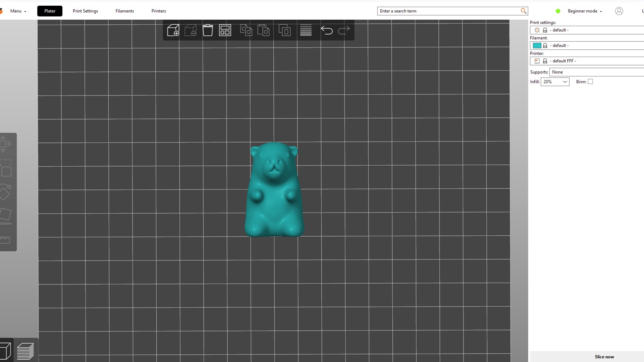
Task: Open the Supports dropdown set to None
Action: coord(597,72)
